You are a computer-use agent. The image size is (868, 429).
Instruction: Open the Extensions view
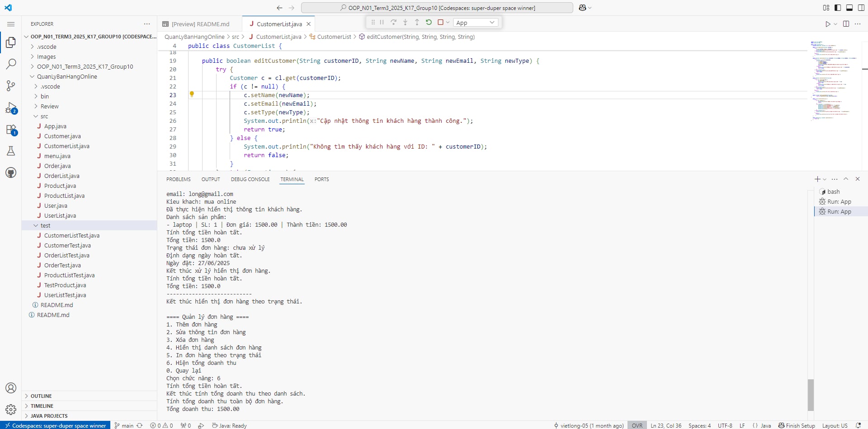(11, 130)
